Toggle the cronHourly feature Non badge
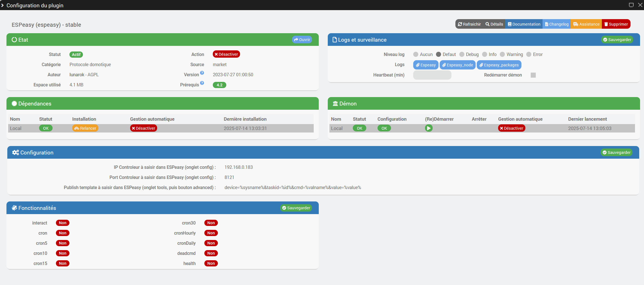This screenshot has width=644, height=285. pyautogui.click(x=211, y=233)
